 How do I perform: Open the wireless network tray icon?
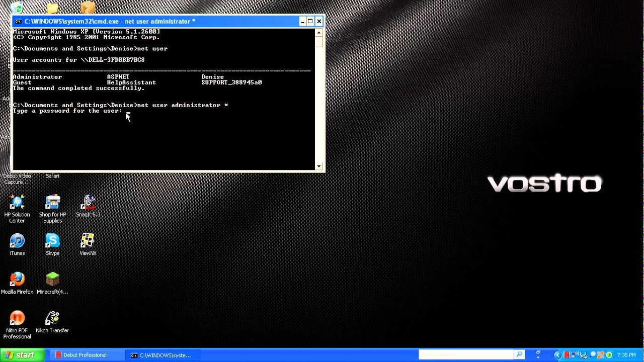(x=575, y=355)
